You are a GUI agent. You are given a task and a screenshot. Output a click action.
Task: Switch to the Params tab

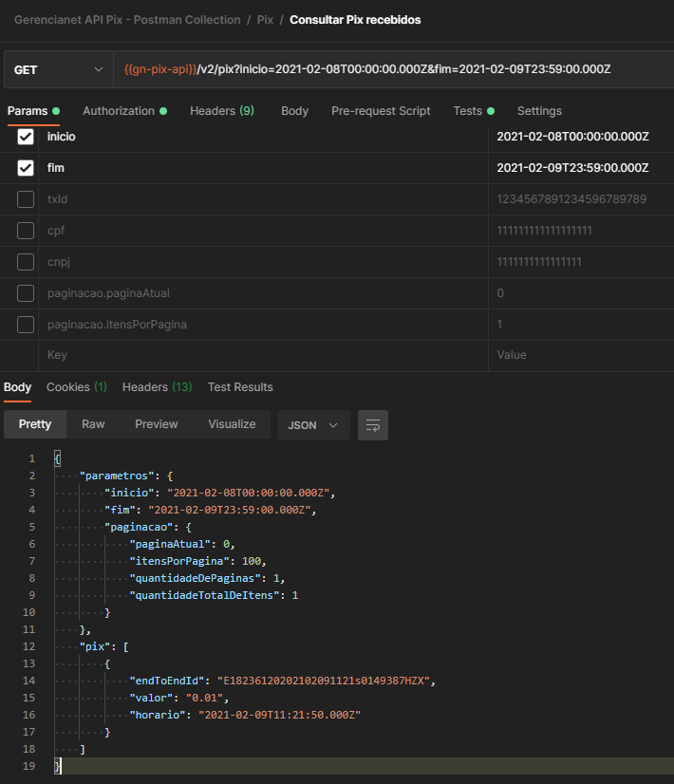pos(33,111)
